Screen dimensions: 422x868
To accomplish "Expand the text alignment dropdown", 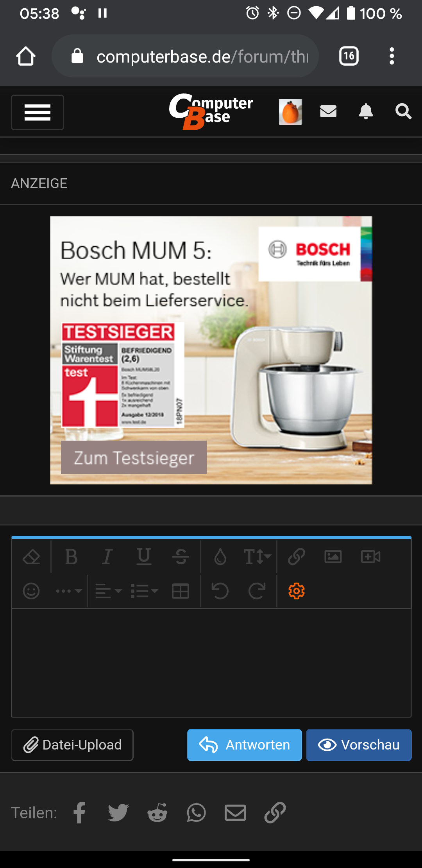I will (109, 591).
